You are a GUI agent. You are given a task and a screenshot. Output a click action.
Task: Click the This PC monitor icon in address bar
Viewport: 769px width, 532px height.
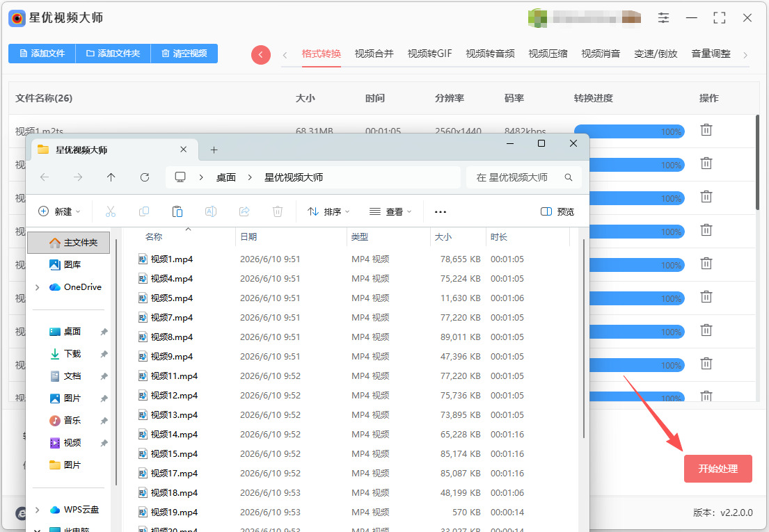click(x=180, y=177)
